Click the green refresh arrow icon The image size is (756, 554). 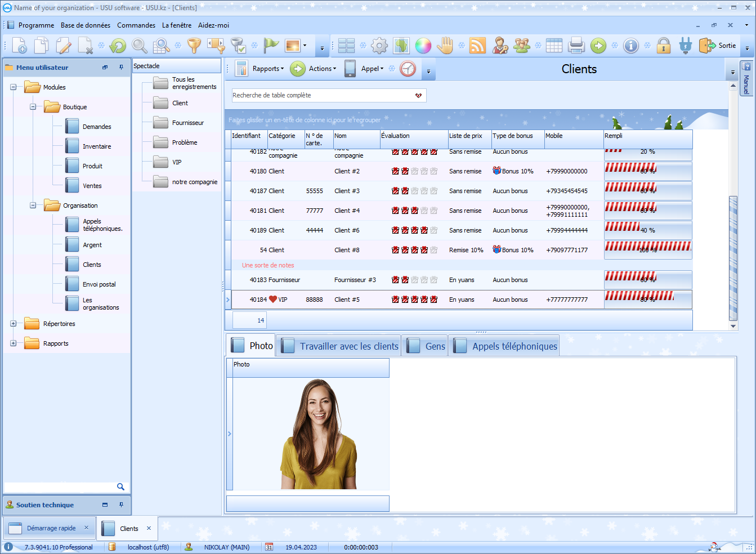coord(118,46)
